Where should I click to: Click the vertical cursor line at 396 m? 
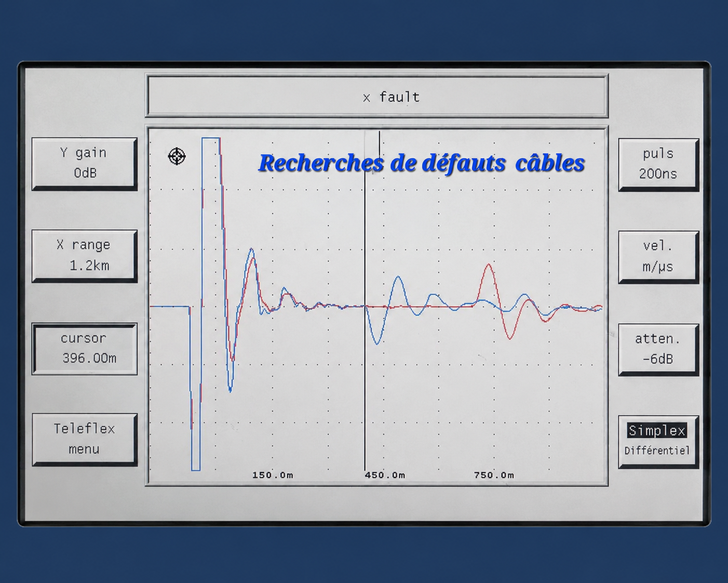[365, 301]
